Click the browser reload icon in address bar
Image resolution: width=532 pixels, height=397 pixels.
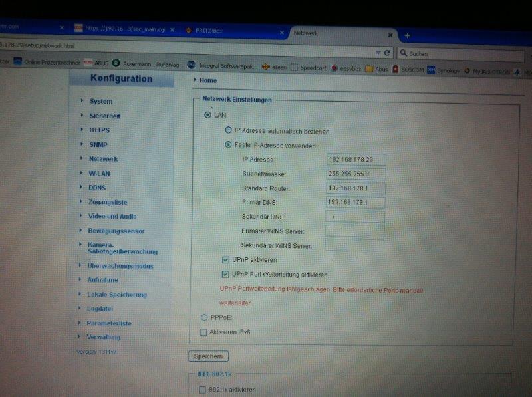coord(387,52)
